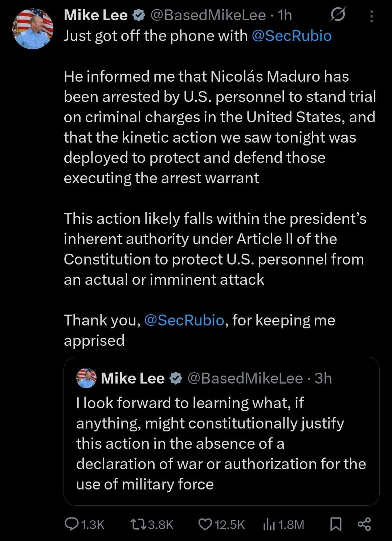
Task: Bookmark this tweet
Action: tap(336, 524)
